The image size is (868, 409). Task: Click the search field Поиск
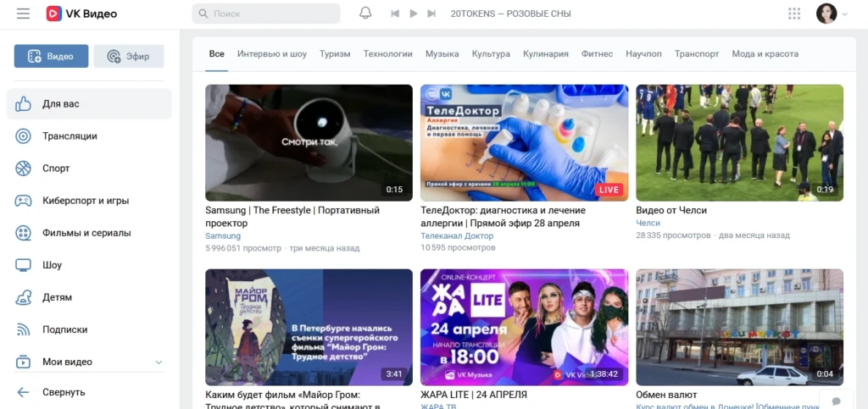coord(266,14)
